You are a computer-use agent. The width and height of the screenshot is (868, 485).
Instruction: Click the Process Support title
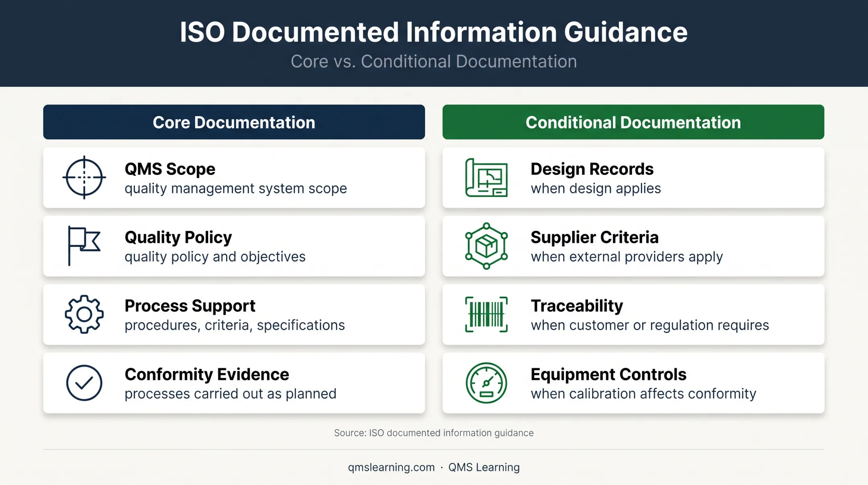click(190, 306)
